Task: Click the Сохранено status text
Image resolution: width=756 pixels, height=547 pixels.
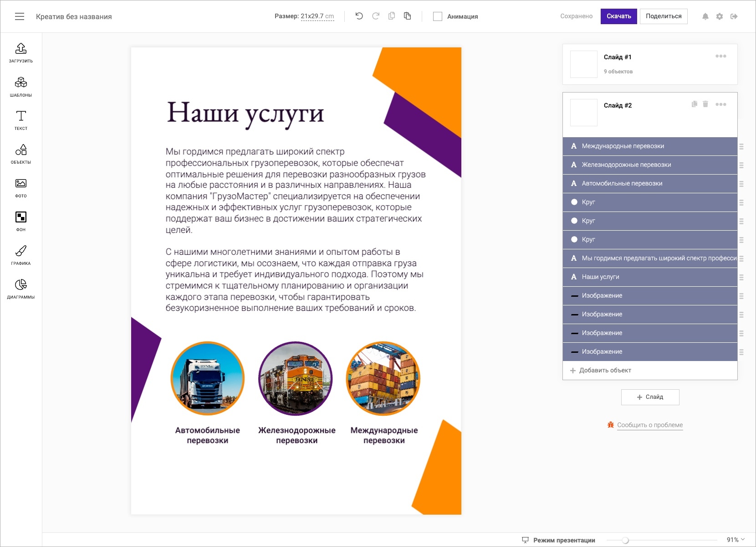Action: tap(577, 16)
